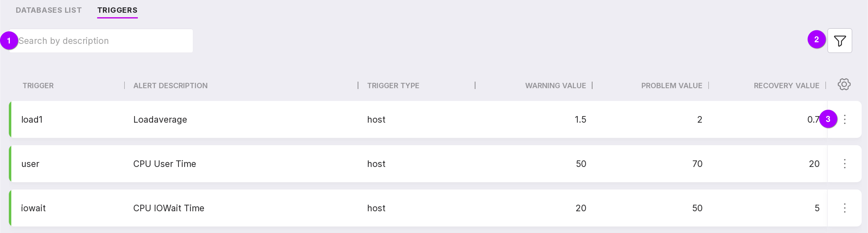The image size is (868, 233).
Task: Switch to Databases List tab
Action: pyautogui.click(x=48, y=10)
